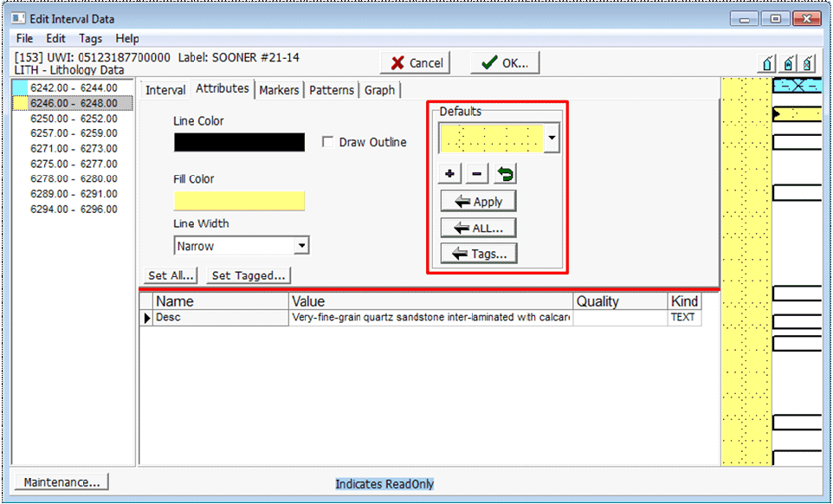Click the middle tag icon at top right

point(788,63)
